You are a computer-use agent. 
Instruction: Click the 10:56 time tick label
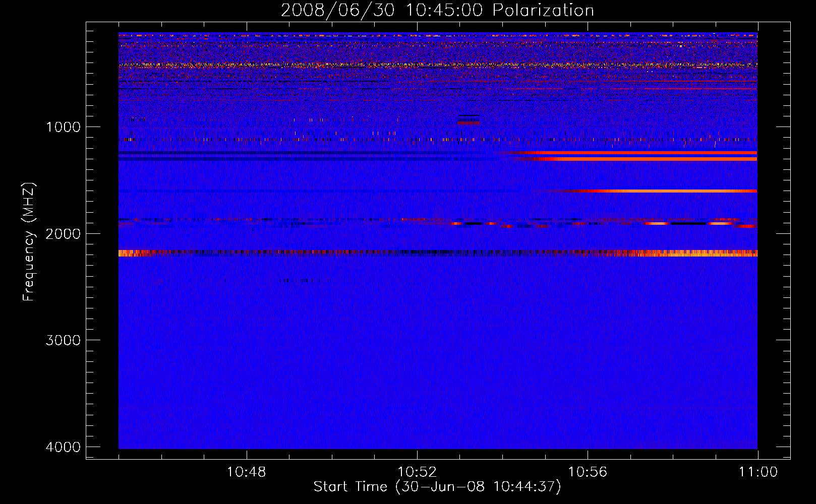(588, 472)
